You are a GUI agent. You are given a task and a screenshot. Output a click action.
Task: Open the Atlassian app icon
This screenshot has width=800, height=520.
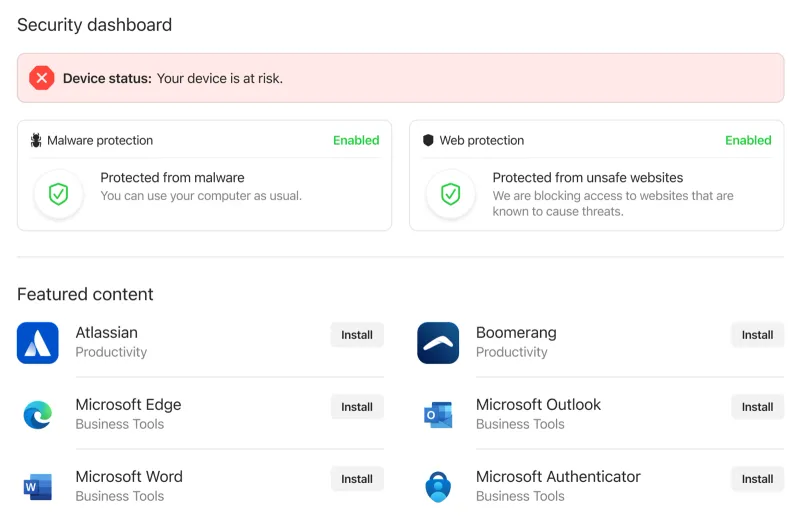[38, 343]
